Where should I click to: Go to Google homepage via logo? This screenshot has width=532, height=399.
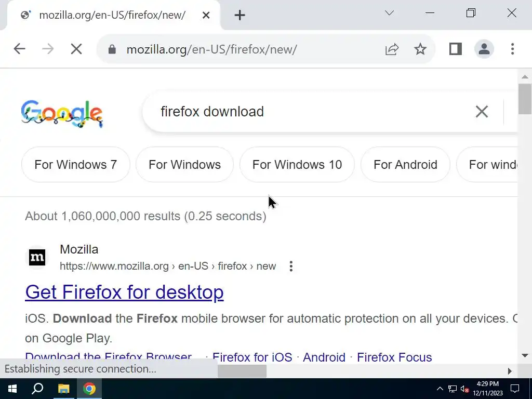(62, 114)
